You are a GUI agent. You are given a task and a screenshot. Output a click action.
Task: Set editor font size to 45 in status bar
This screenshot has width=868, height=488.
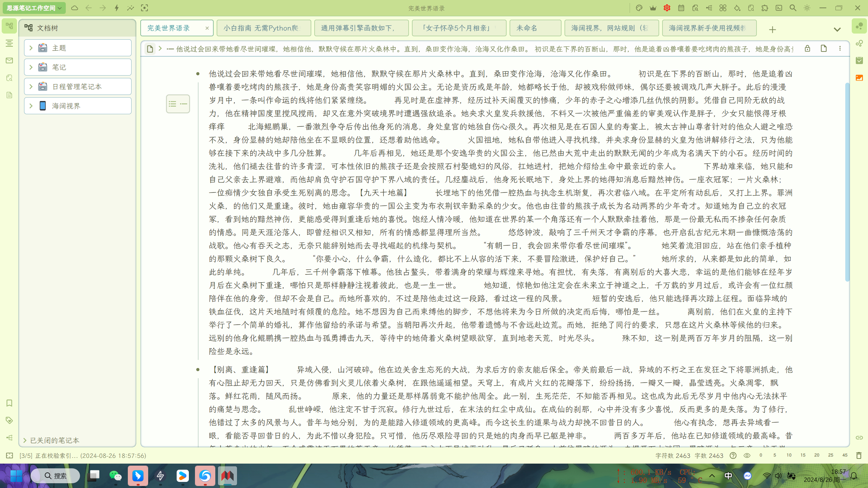845,455
